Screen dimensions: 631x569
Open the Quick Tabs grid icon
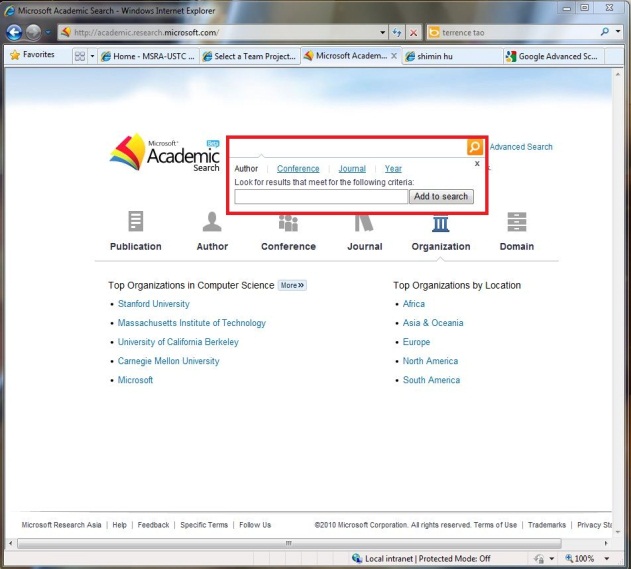pos(80,56)
